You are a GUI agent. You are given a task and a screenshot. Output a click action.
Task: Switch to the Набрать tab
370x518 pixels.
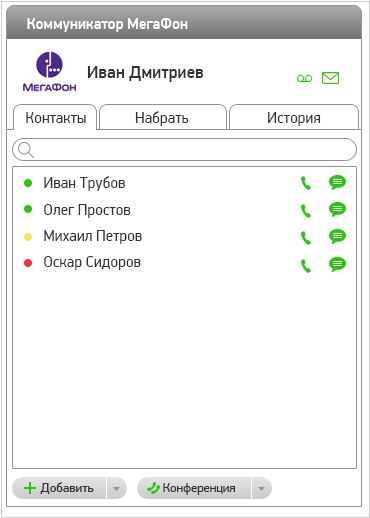pos(163,117)
